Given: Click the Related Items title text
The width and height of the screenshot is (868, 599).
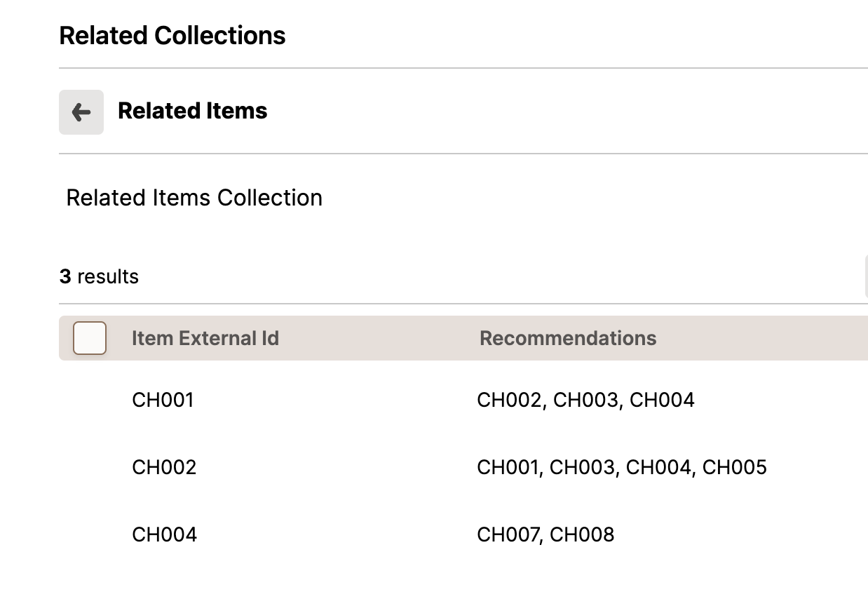Looking at the screenshot, I should tap(193, 111).
